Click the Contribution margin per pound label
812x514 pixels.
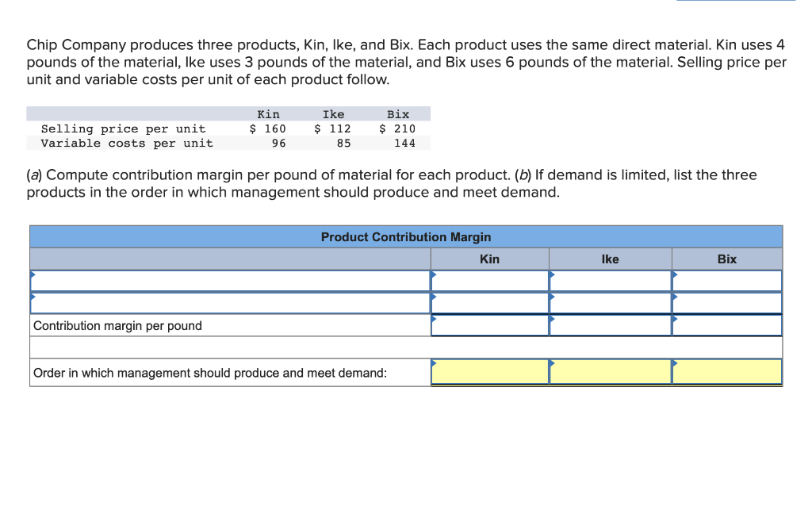click(117, 325)
